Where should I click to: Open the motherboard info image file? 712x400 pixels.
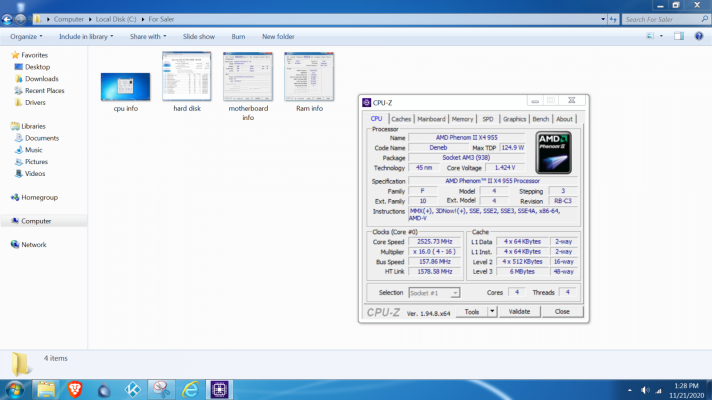tap(248, 76)
